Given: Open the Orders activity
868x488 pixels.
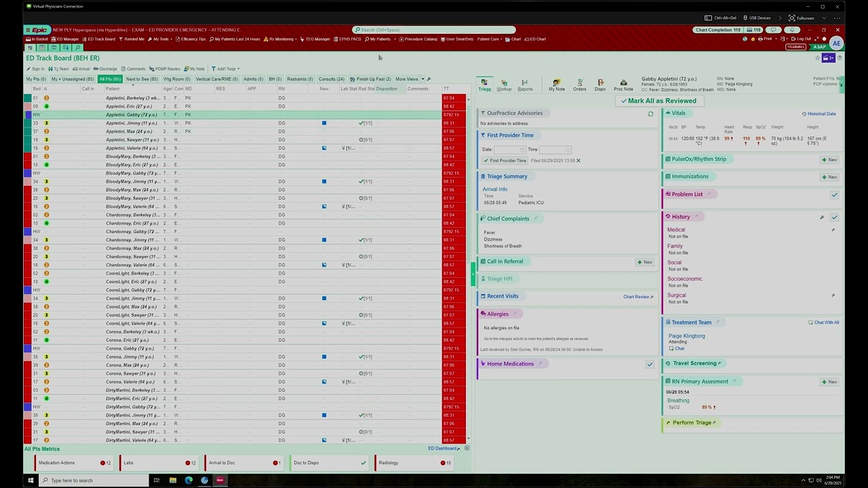Looking at the screenshot, I should click(x=579, y=85).
